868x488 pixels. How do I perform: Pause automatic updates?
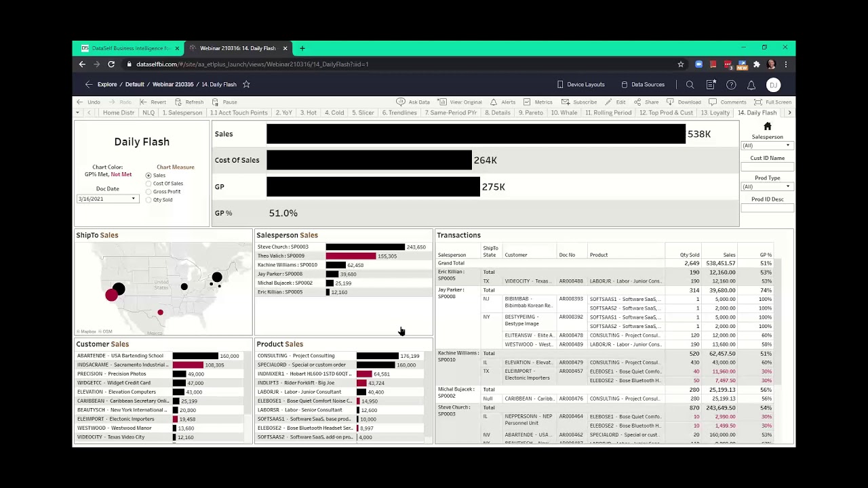pyautogui.click(x=225, y=102)
